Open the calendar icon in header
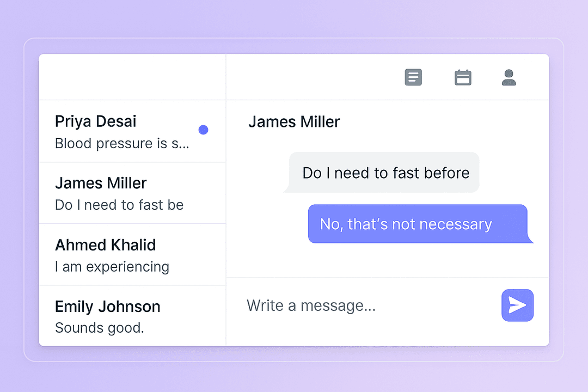The width and height of the screenshot is (588, 392). point(463,77)
